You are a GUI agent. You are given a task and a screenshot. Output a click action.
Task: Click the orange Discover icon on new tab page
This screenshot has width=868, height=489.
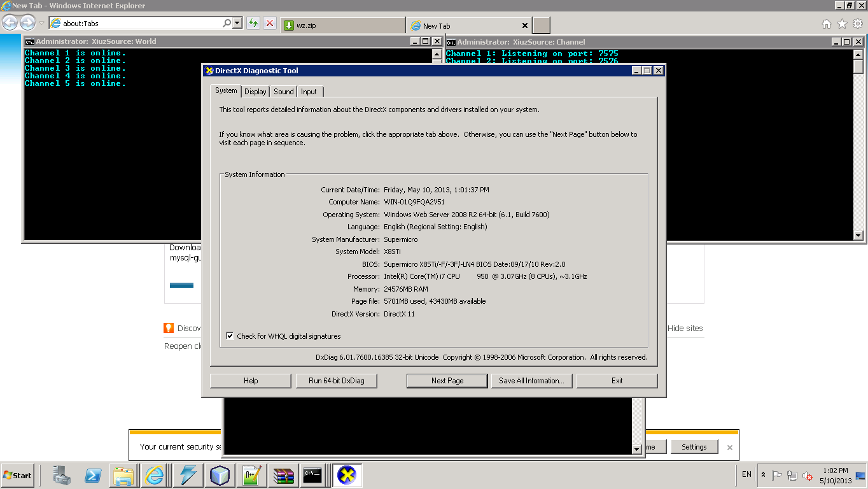coord(169,328)
